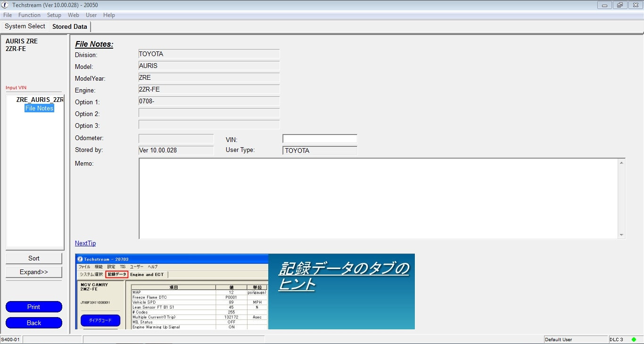Open the File menu
This screenshot has width=644, height=344.
pyautogui.click(x=7, y=15)
